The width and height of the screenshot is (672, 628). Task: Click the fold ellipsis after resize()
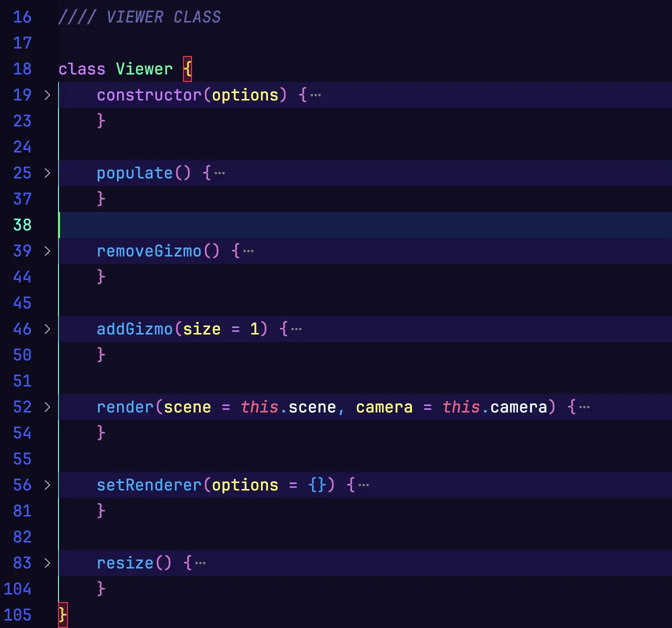(200, 563)
